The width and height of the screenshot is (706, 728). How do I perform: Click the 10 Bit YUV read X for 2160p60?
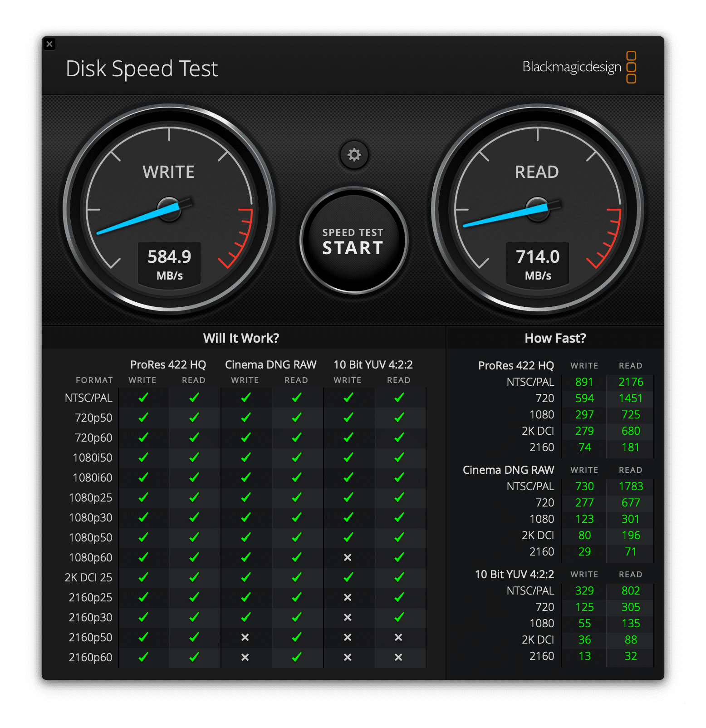[398, 657]
